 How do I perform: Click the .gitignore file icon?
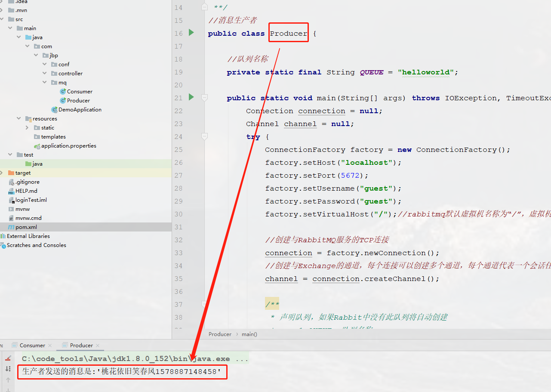click(x=11, y=182)
